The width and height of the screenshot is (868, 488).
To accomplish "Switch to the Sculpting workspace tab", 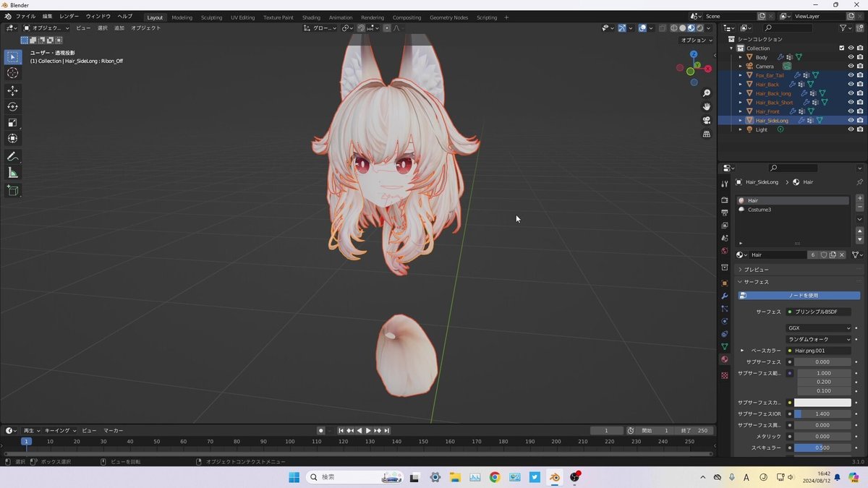I will pyautogui.click(x=211, y=17).
